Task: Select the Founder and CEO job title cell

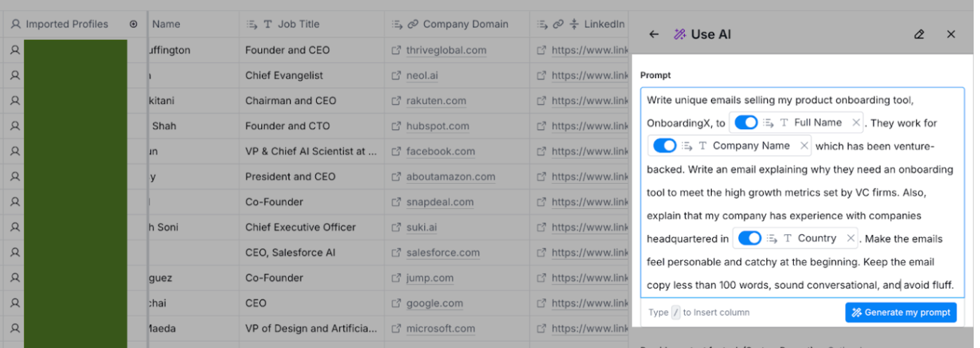Action: click(x=311, y=51)
